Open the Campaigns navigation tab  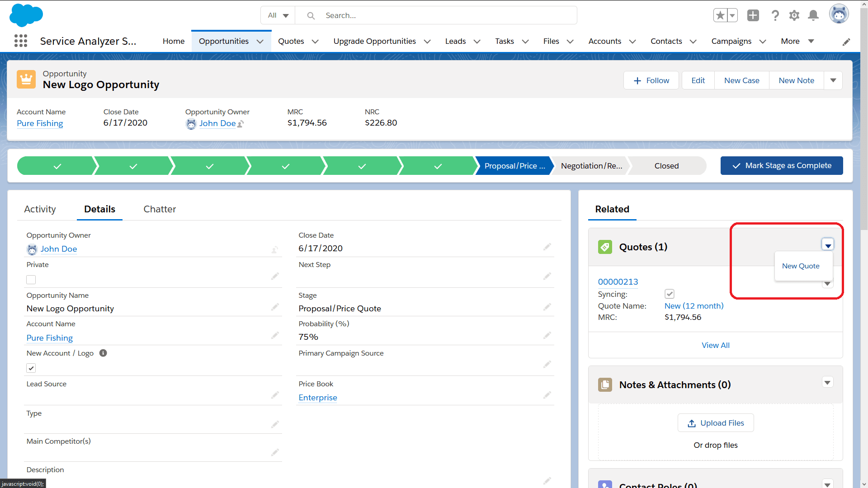pyautogui.click(x=731, y=41)
